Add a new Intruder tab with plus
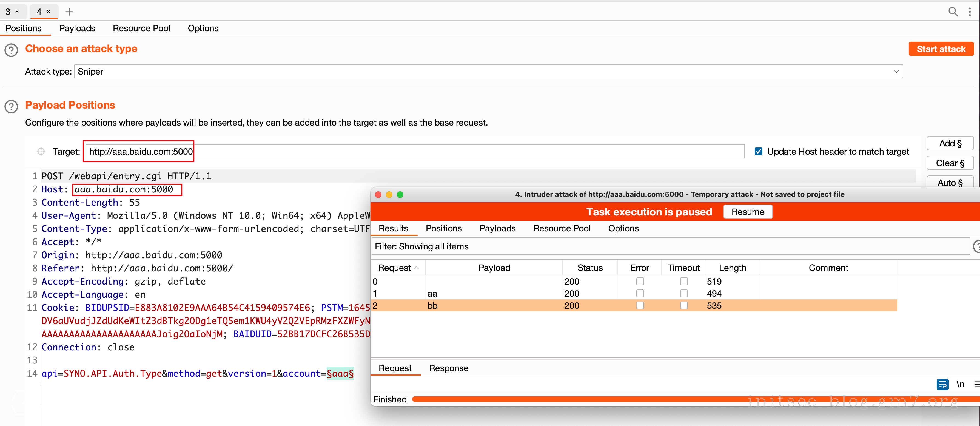This screenshot has width=980, height=426. [x=69, y=12]
